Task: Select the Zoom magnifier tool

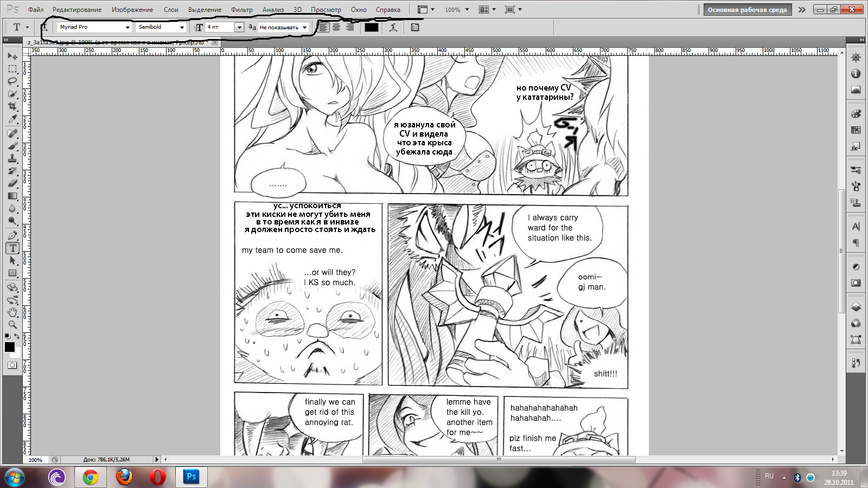Action: point(12,325)
